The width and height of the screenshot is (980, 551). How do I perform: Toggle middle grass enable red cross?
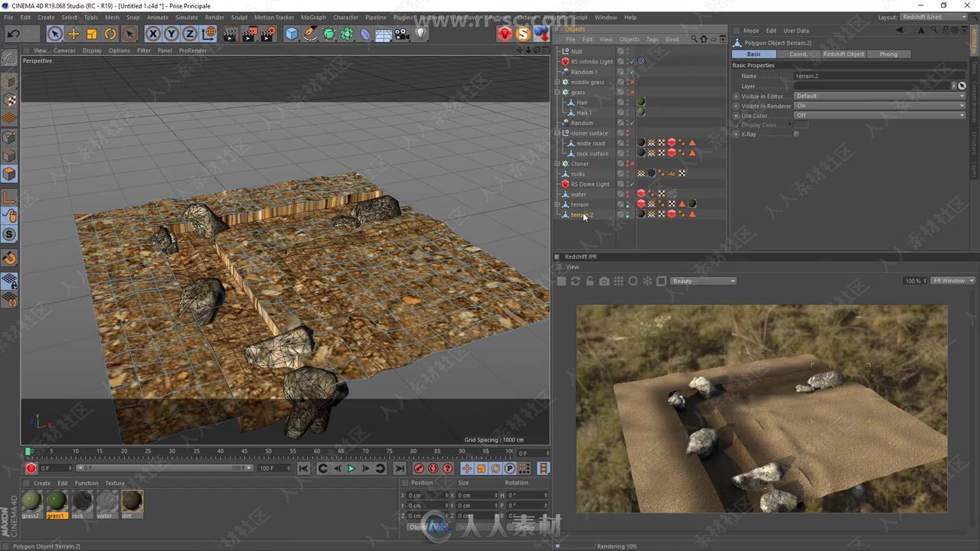point(632,82)
